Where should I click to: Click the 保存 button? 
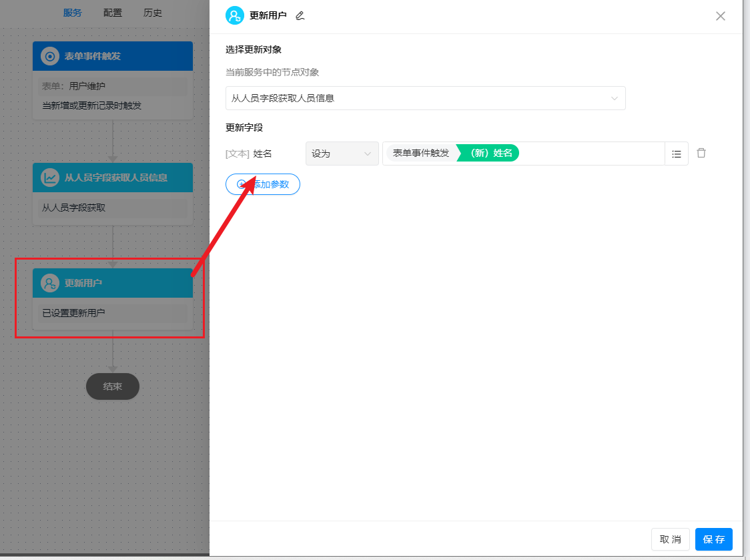713,539
